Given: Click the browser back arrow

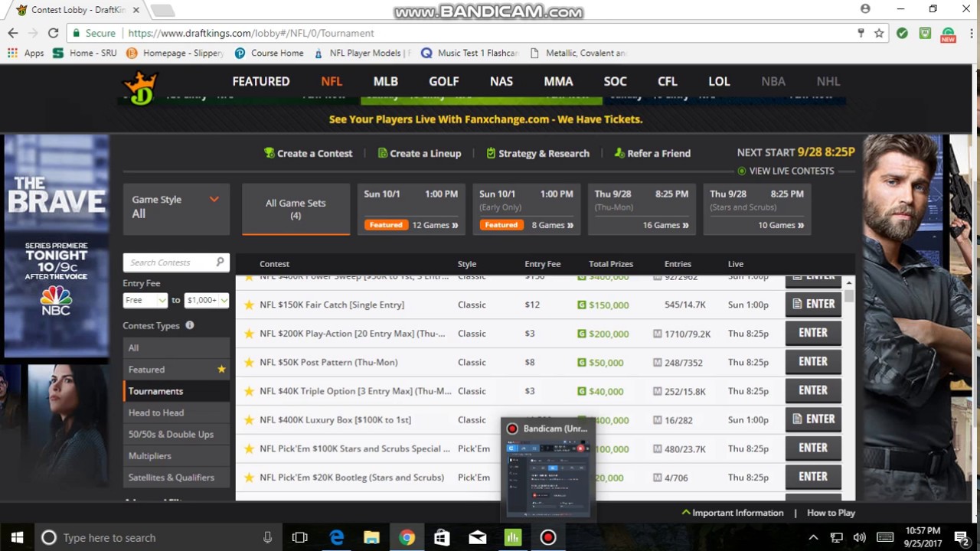Looking at the screenshot, I should 13,33.
